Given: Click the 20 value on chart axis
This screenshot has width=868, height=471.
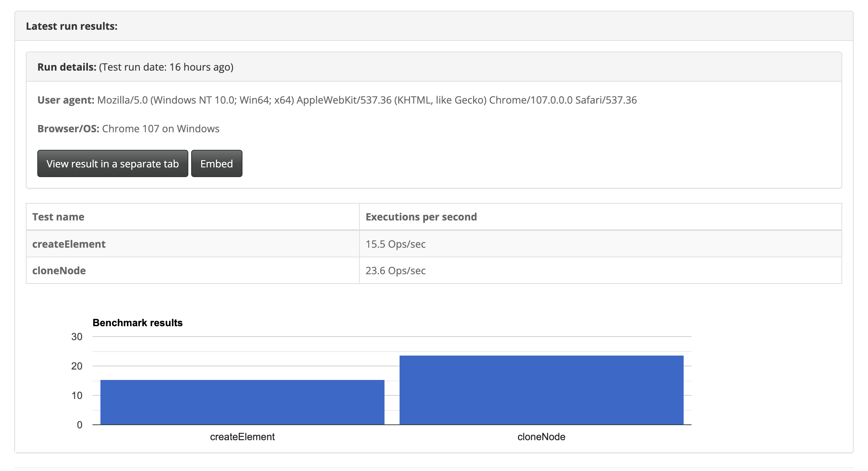Looking at the screenshot, I should [x=77, y=366].
